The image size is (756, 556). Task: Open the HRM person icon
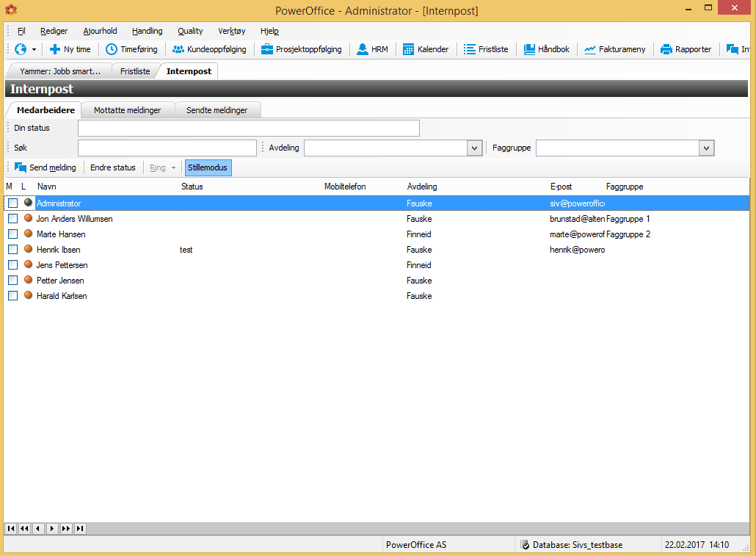[362, 49]
